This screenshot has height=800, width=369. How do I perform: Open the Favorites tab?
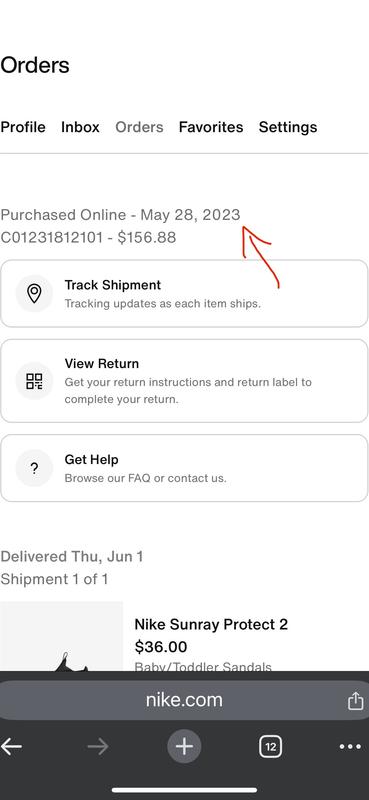(x=211, y=127)
